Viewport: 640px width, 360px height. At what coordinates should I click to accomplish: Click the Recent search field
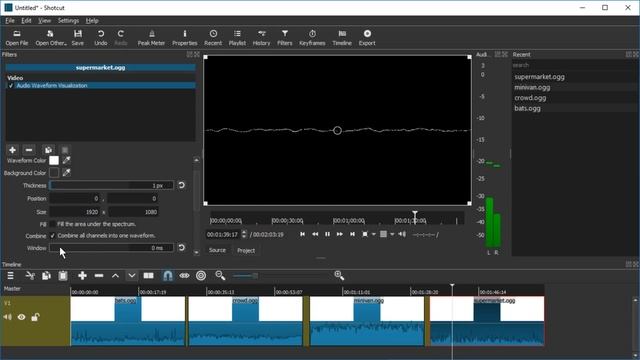(574, 65)
